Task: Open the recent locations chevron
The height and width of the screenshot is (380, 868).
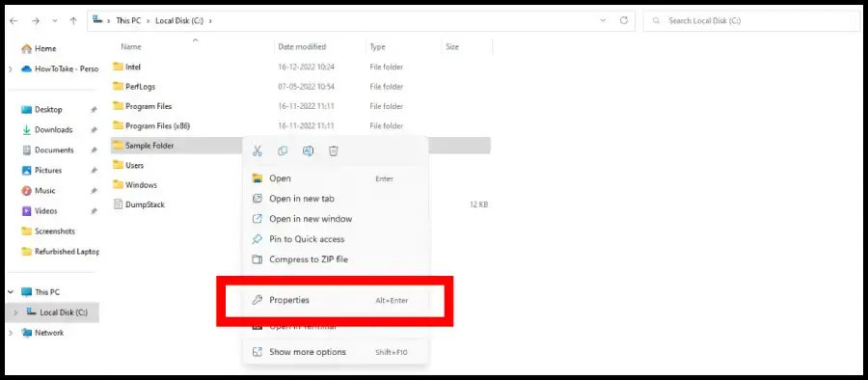Action: [x=55, y=21]
